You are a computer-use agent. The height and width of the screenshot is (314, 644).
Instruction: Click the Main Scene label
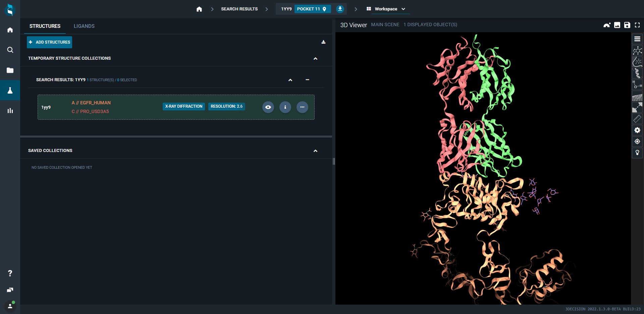tap(385, 24)
